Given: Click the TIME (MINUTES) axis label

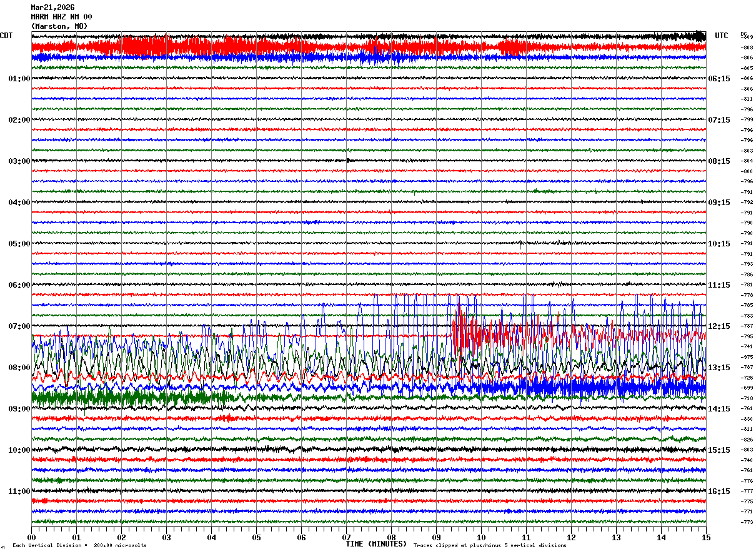Looking at the screenshot, I should point(376,544).
